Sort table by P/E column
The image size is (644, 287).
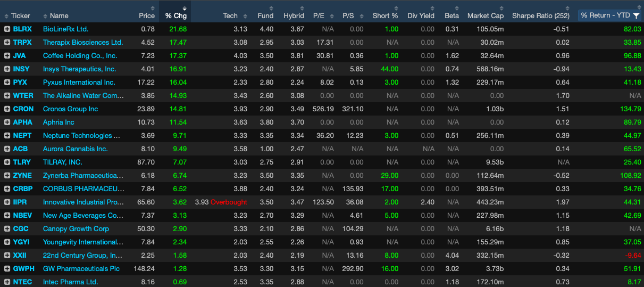coord(319,15)
